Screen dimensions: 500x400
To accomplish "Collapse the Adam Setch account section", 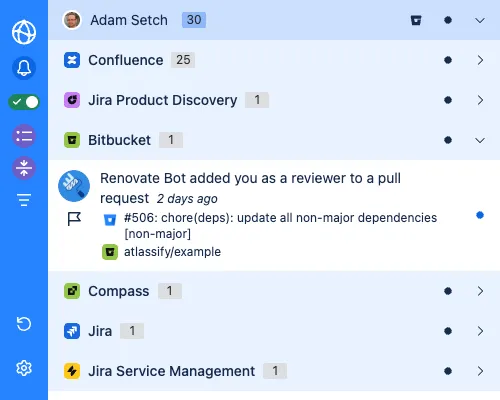I will coord(480,20).
